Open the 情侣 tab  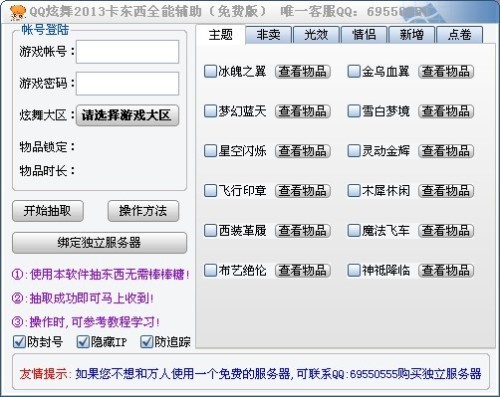[x=364, y=35]
